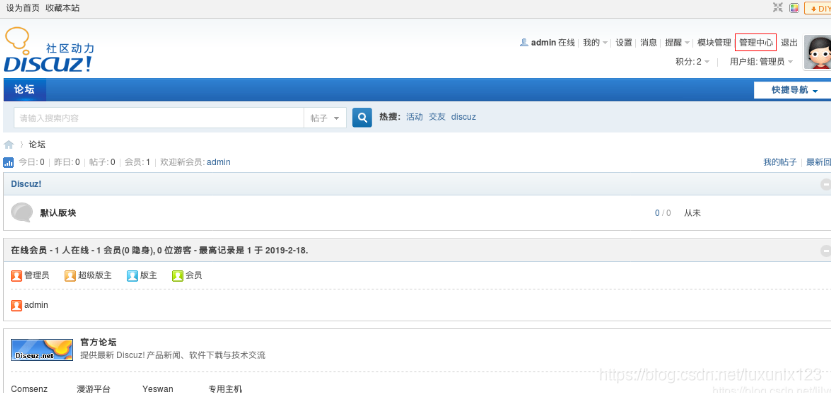Image resolution: width=831 pixels, height=393 pixels.
Task: Click the bar chart statistics icon
Action: click(x=8, y=162)
